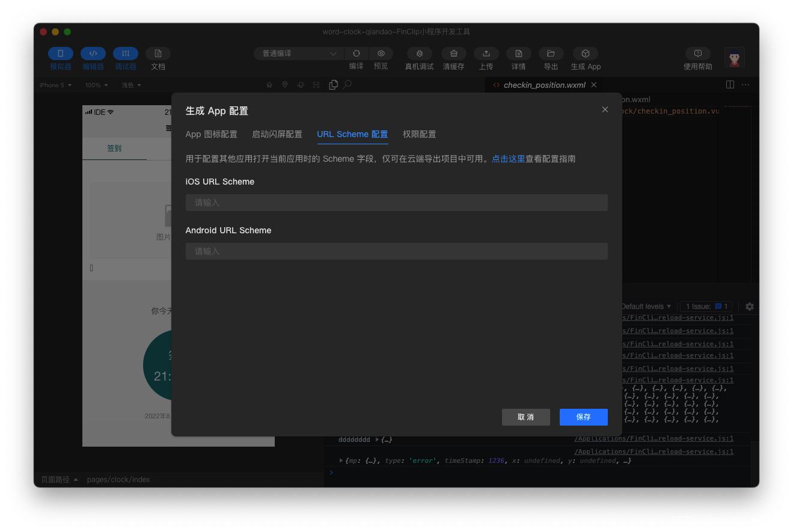Open the 点击这里 configuration guide link
Screen dimensions: 793x532
[509, 159]
